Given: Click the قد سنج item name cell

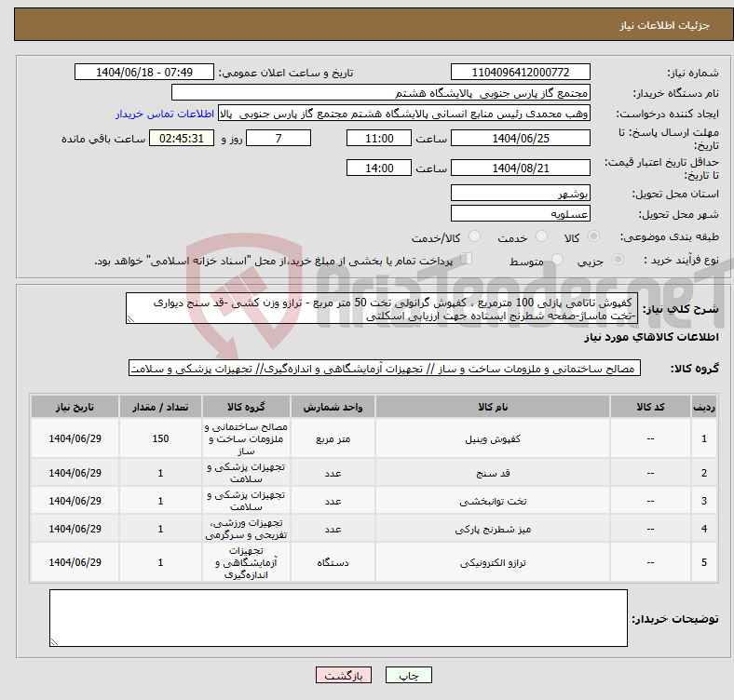Looking at the screenshot, I should [493, 473].
